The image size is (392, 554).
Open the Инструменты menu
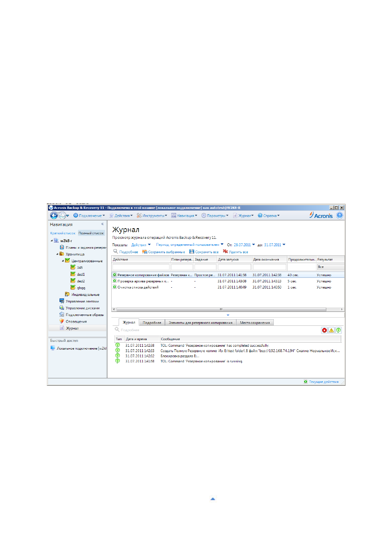[x=152, y=215]
